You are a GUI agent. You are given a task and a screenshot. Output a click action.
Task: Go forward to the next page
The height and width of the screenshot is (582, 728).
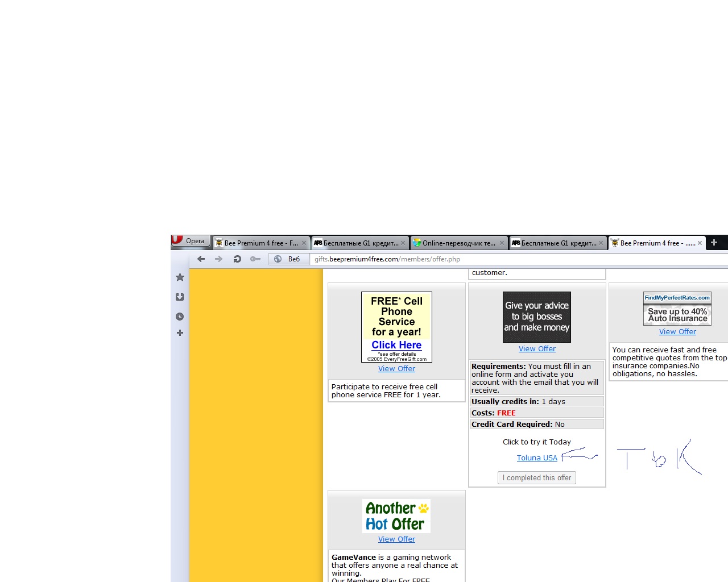219,259
